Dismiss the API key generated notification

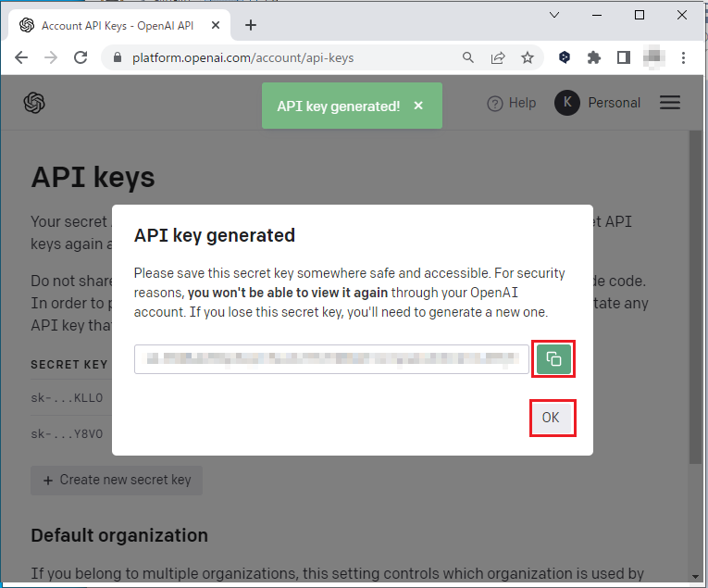point(418,106)
